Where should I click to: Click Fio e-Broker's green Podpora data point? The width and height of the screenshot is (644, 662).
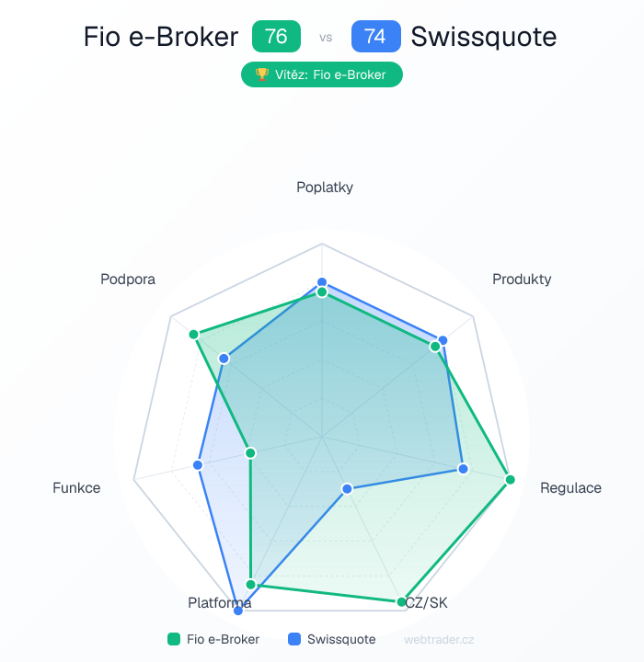pyautogui.click(x=193, y=334)
